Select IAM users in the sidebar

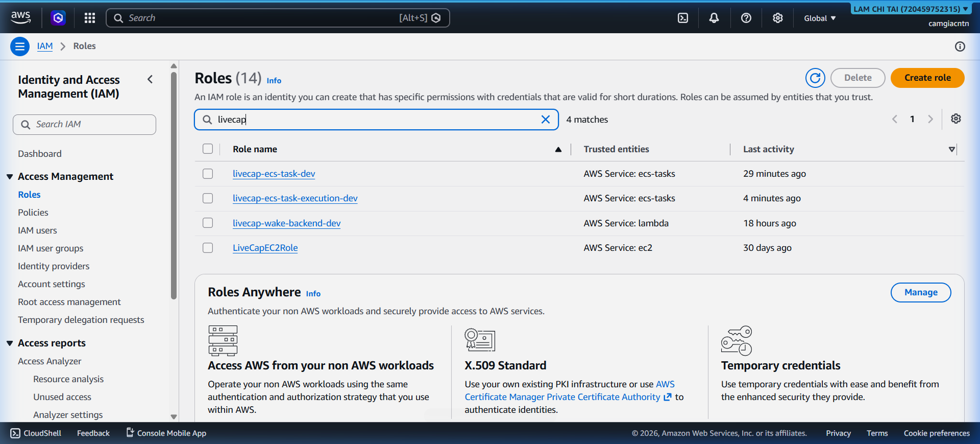[37, 230]
